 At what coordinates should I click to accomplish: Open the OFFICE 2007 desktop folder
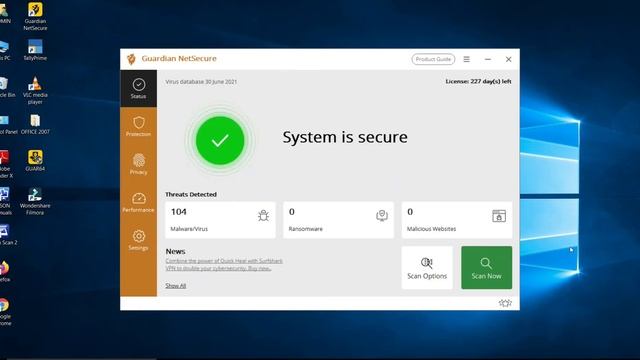tap(35, 124)
